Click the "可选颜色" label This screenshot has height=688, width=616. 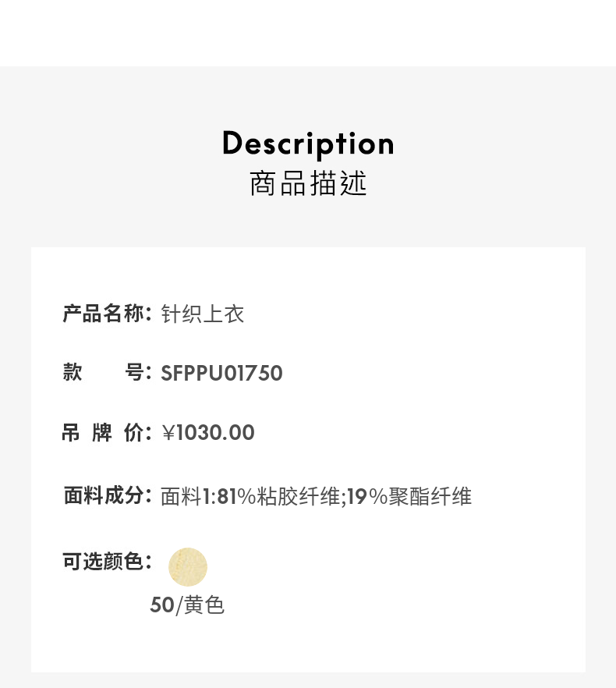click(x=104, y=561)
